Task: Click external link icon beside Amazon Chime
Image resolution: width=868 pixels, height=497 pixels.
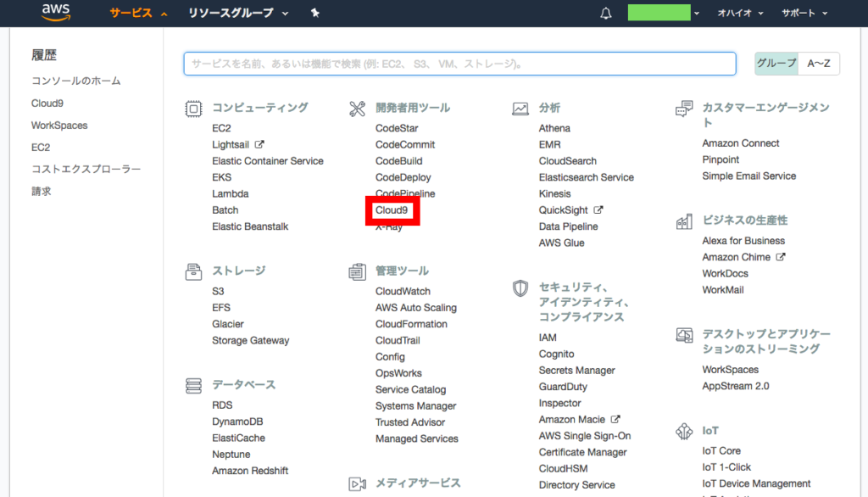Action: pos(781,257)
